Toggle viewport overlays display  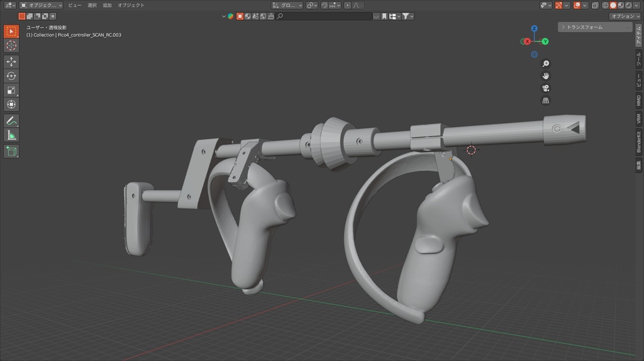tap(577, 5)
